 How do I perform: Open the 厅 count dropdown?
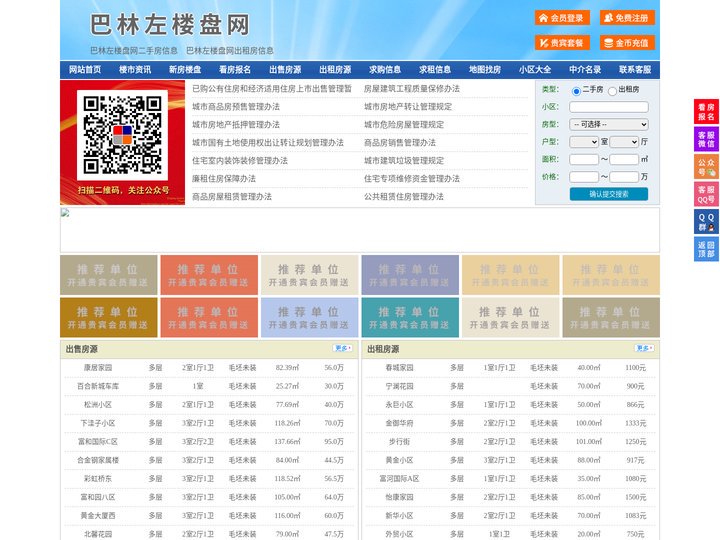tap(624, 142)
